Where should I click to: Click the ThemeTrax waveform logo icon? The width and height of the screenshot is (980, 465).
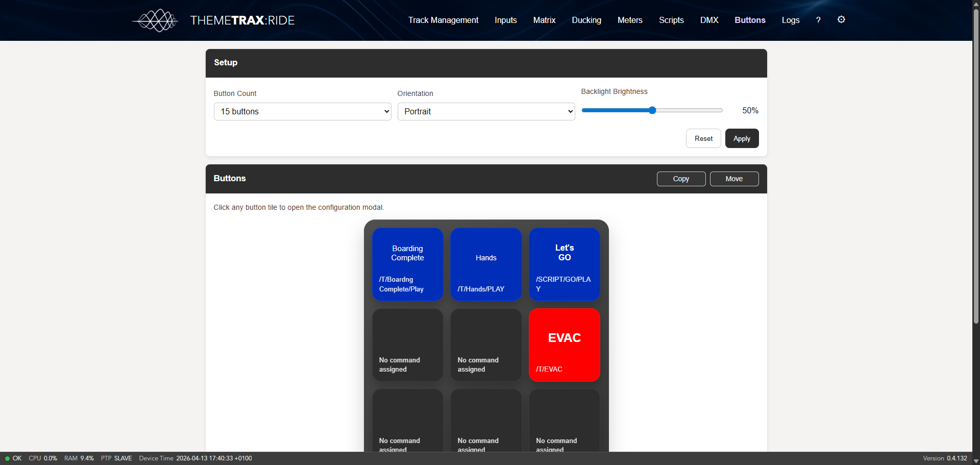[x=156, y=20]
